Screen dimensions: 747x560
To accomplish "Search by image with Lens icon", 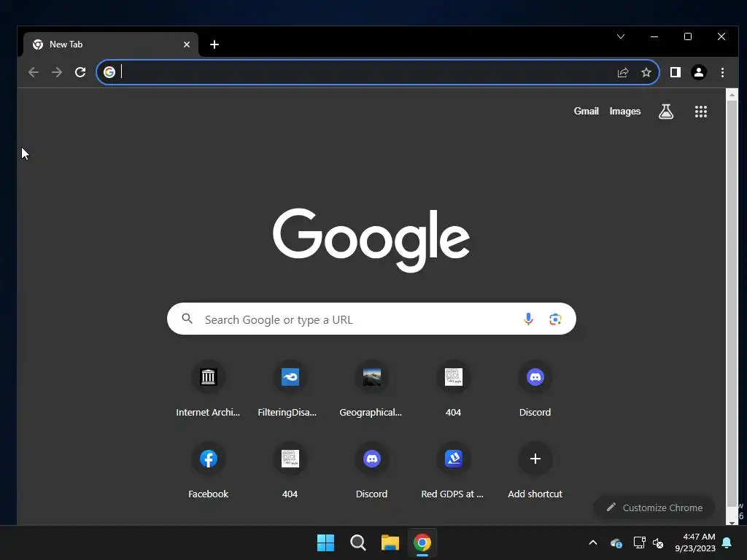I will click(x=555, y=319).
